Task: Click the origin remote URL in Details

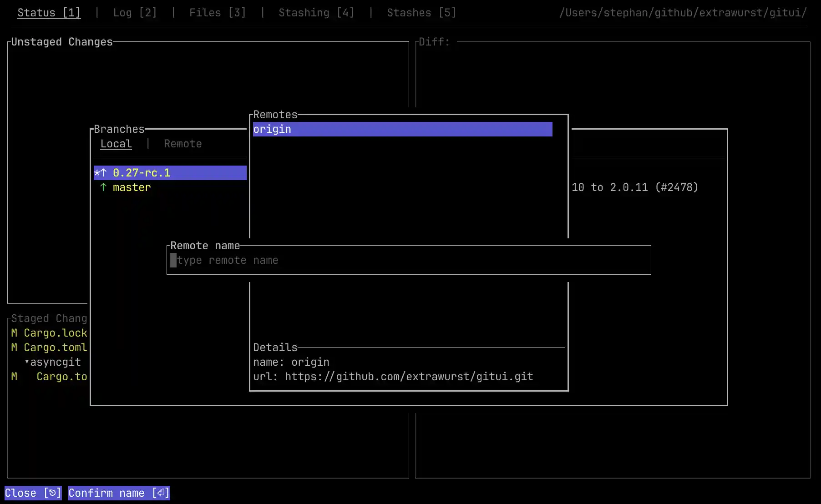Action: (x=409, y=377)
